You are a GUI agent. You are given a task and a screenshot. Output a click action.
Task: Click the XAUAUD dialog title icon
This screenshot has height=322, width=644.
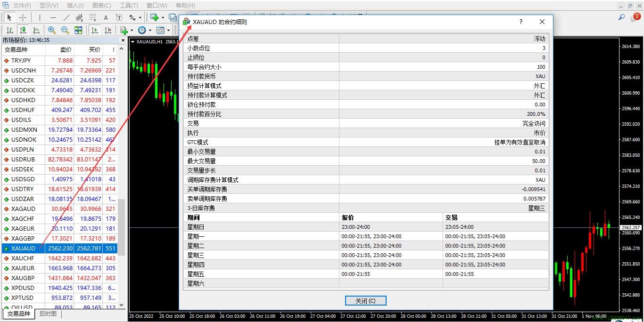pyautogui.click(x=186, y=22)
